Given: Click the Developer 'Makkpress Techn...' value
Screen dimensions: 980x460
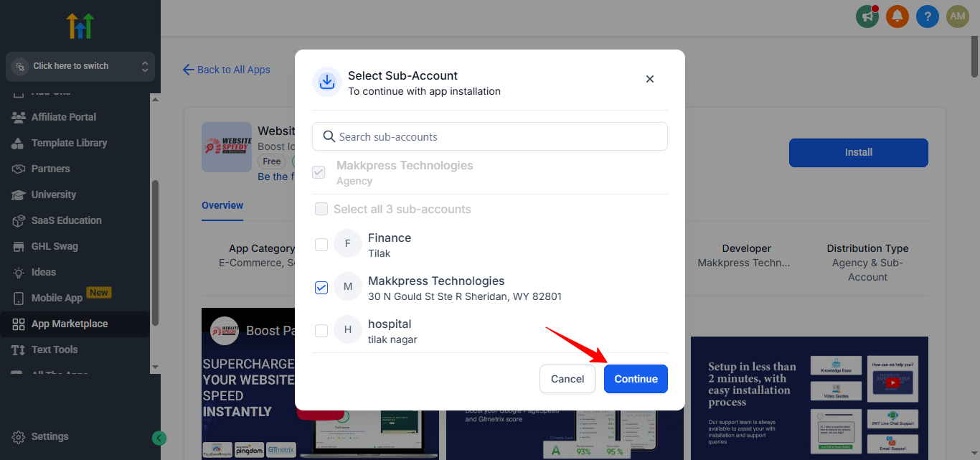Looking at the screenshot, I should 744,263.
